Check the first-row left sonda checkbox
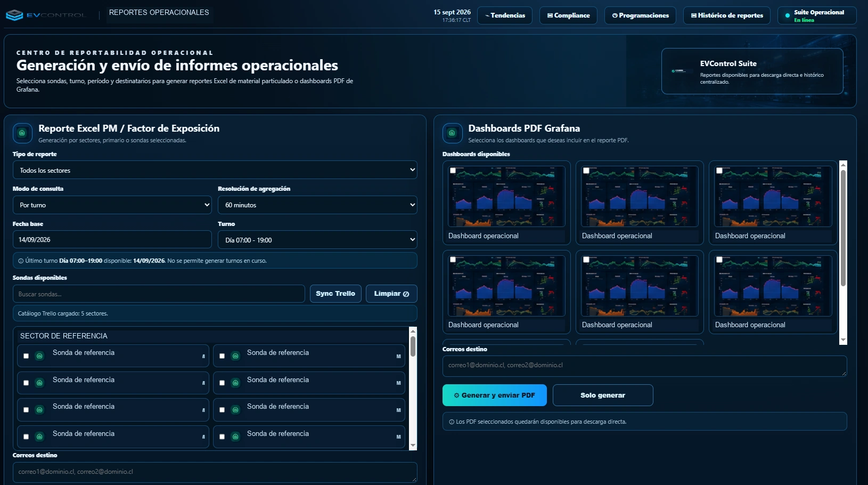 (26, 356)
